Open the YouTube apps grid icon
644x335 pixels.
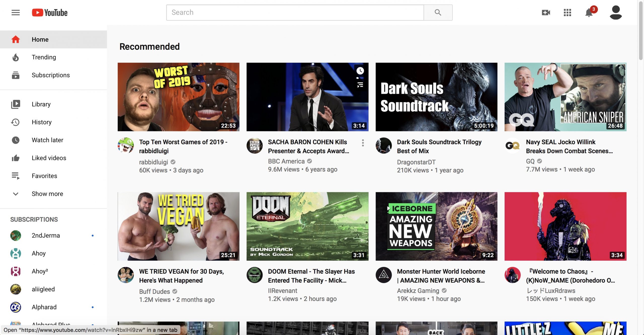click(x=567, y=13)
